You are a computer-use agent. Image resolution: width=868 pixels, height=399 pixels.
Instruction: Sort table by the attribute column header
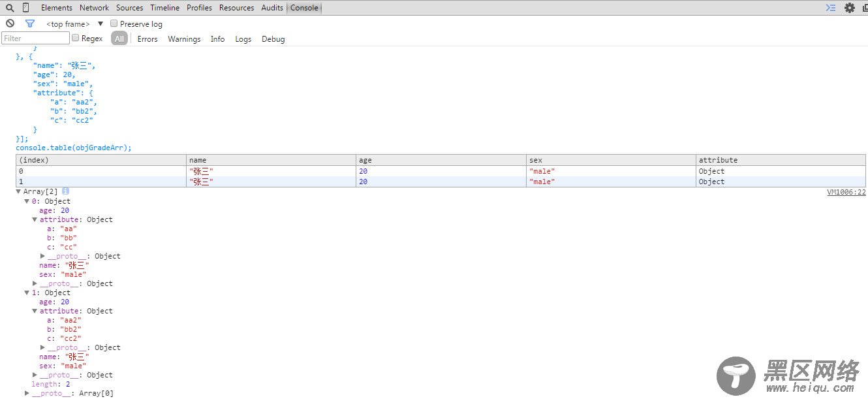(x=781, y=160)
